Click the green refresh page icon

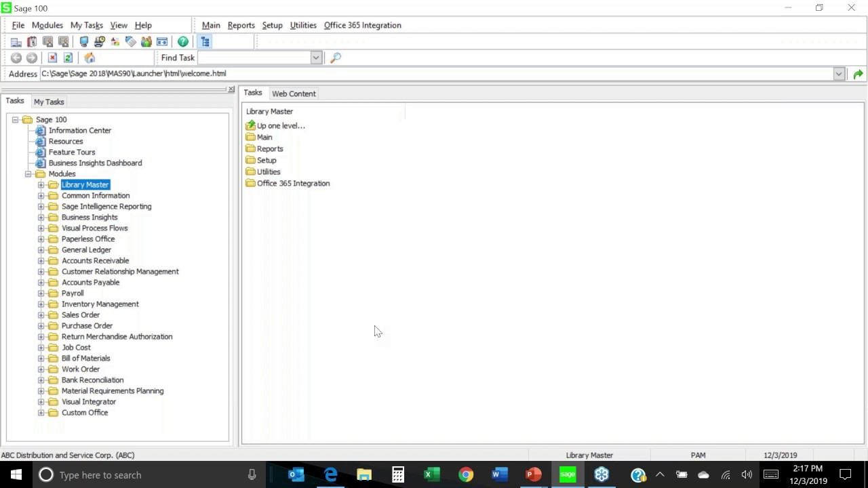(x=68, y=58)
